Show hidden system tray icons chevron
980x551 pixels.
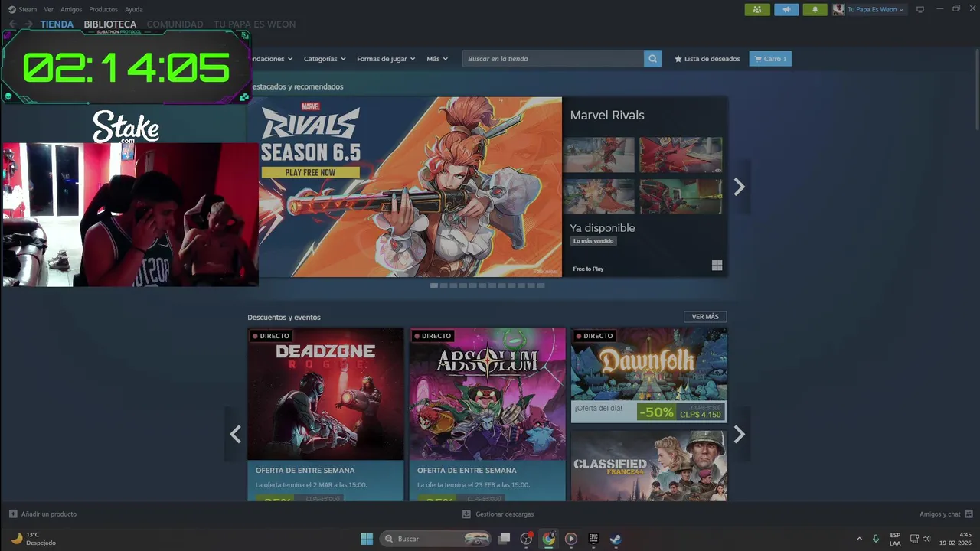pyautogui.click(x=859, y=539)
